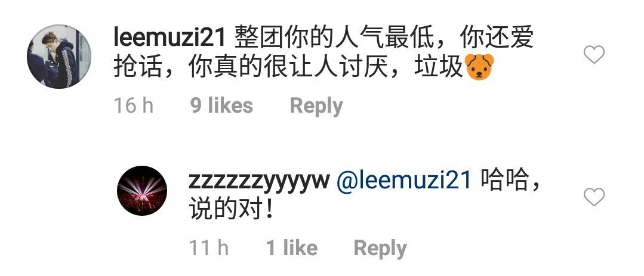The height and width of the screenshot is (276, 644).
Task: Click the word 垃圾 before the emoji
Action: point(439,67)
